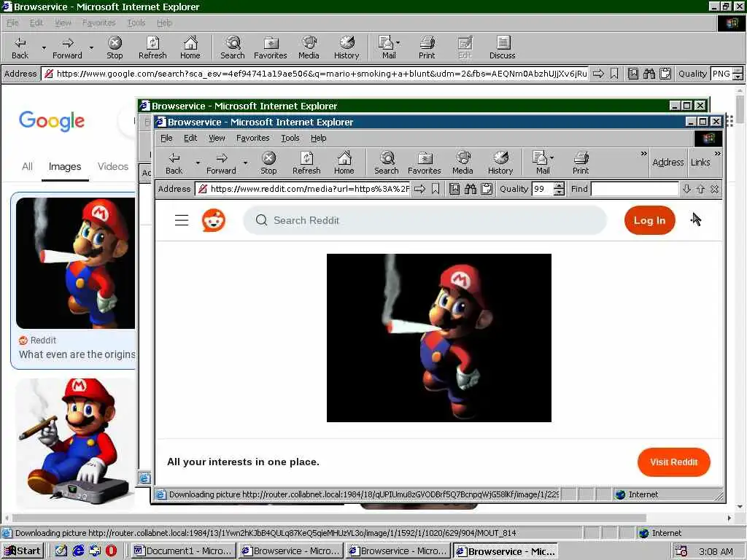Open Search pane in the front window toolbar
747x560 pixels.
387,163
